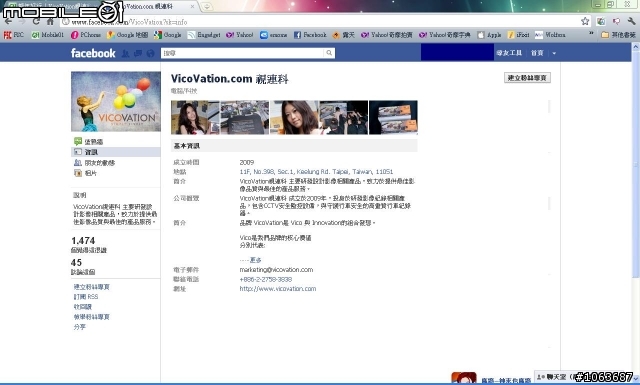Click the Create Page button at top right

(x=527, y=78)
